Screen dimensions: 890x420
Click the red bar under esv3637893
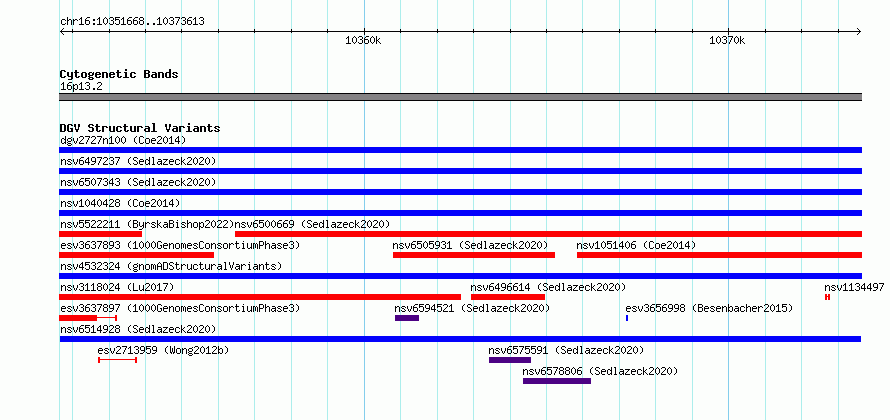(x=137, y=255)
